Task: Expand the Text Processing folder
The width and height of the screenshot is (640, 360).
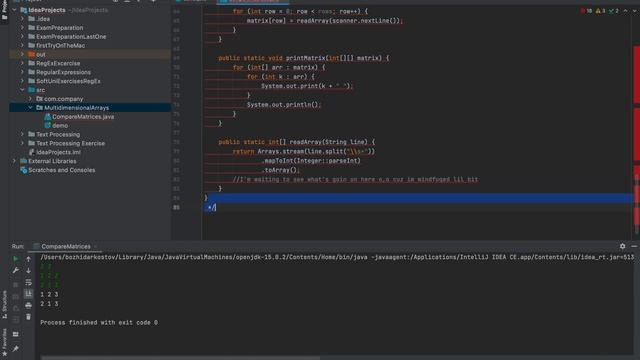Action: coord(22,134)
